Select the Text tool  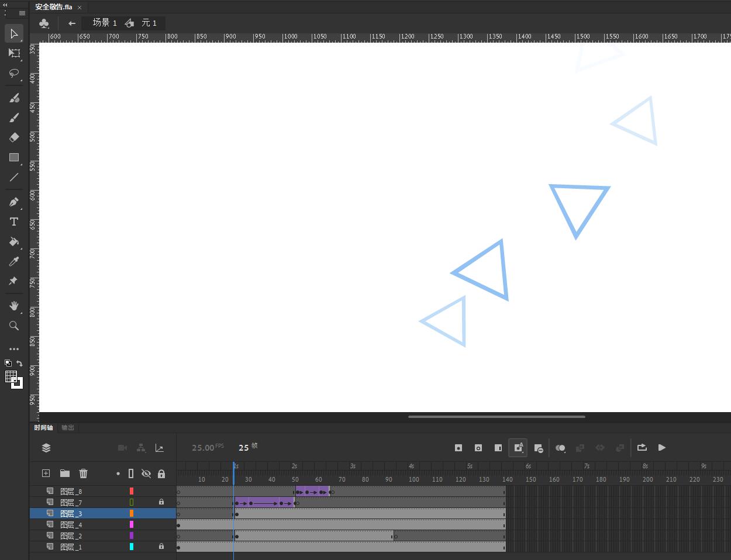pyautogui.click(x=14, y=222)
